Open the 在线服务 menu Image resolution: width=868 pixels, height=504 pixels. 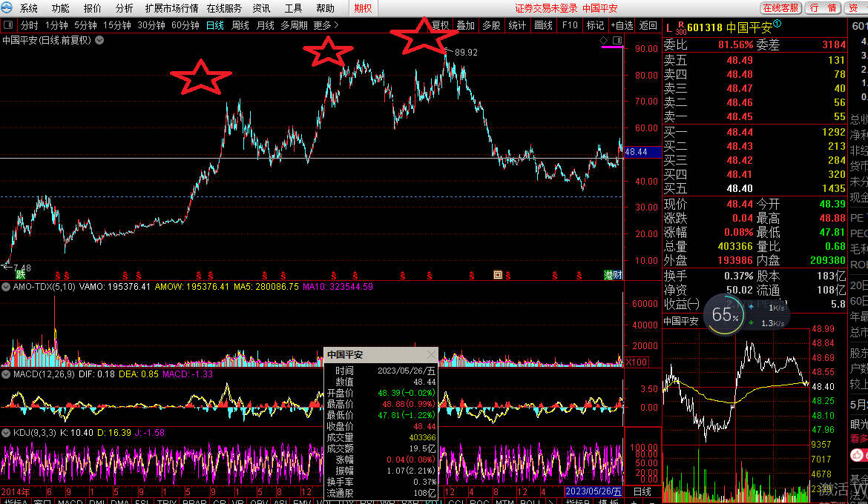224,8
